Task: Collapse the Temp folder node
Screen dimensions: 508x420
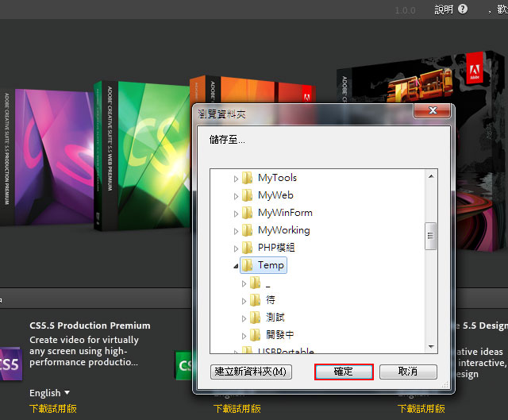Action: pyautogui.click(x=236, y=267)
